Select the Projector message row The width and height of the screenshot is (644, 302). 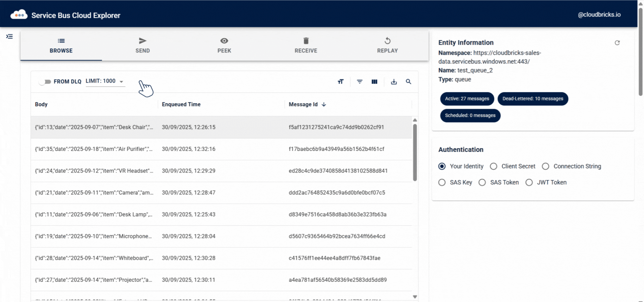[x=221, y=280]
